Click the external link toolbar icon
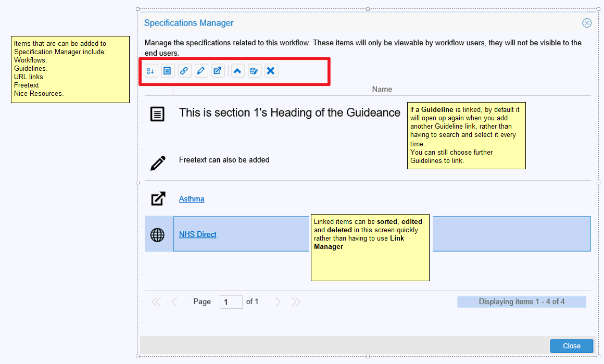 pos(218,71)
